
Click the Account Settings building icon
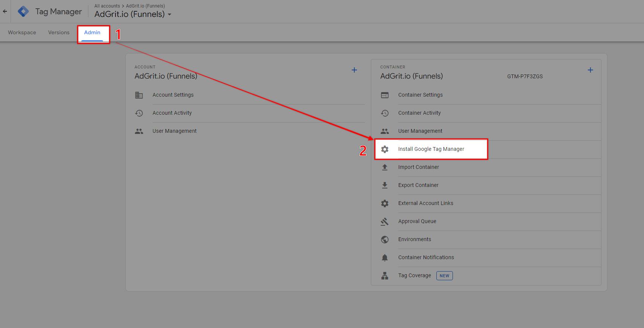[139, 95]
